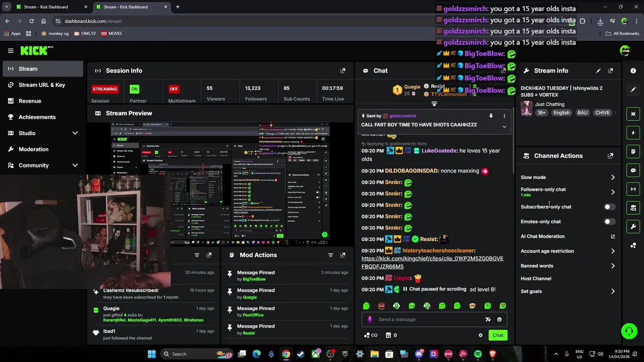This screenshot has width=644, height=362.
Task: Click chat bubble icon in right sidebar
Action: pos(633,170)
